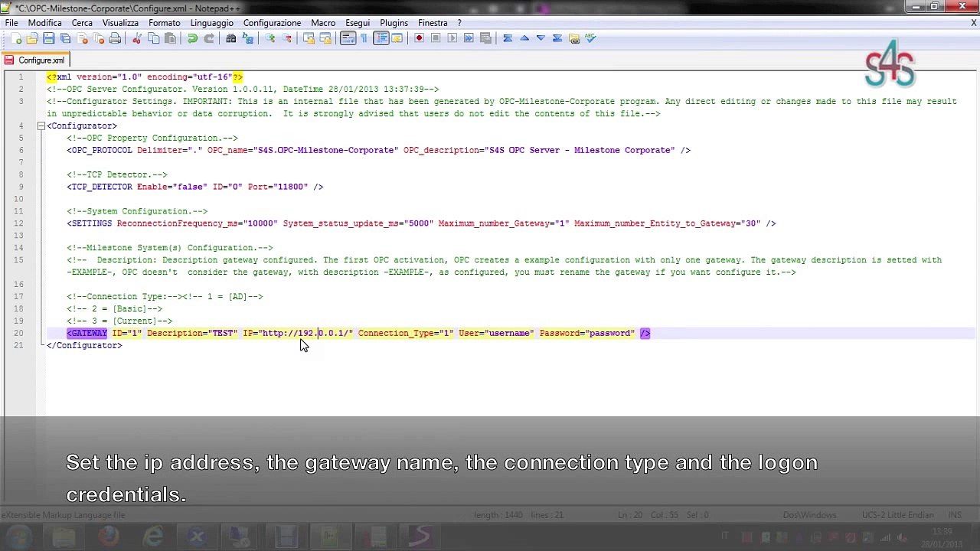Open the Configurazione menu
The image size is (980, 551).
click(272, 23)
